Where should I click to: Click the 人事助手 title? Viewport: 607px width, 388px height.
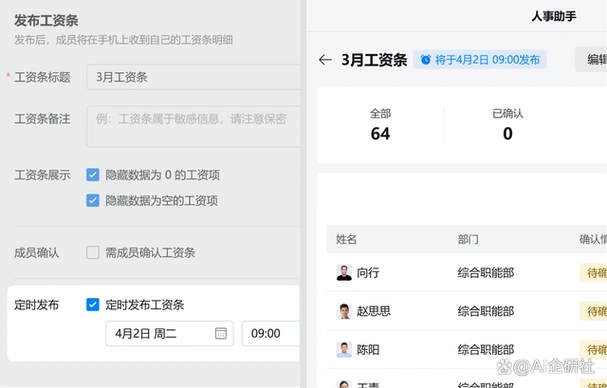coord(554,16)
